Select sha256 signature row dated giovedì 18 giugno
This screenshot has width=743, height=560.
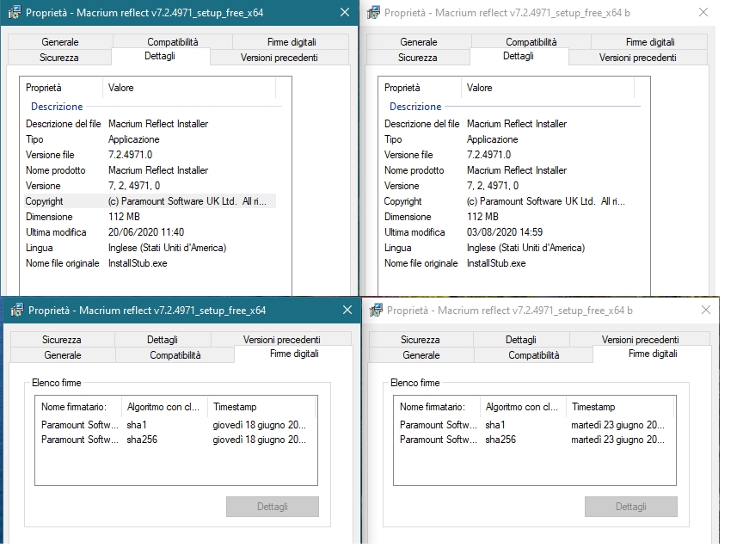tap(175, 440)
